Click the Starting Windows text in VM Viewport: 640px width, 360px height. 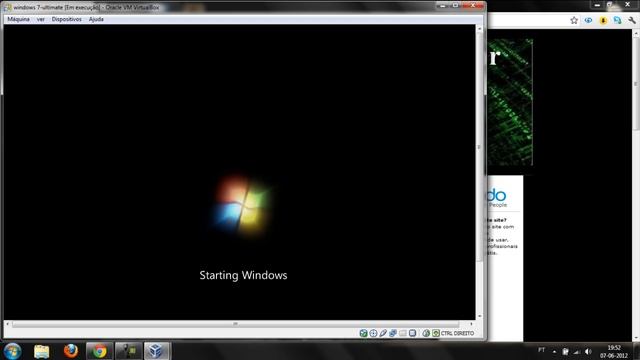pyautogui.click(x=243, y=276)
